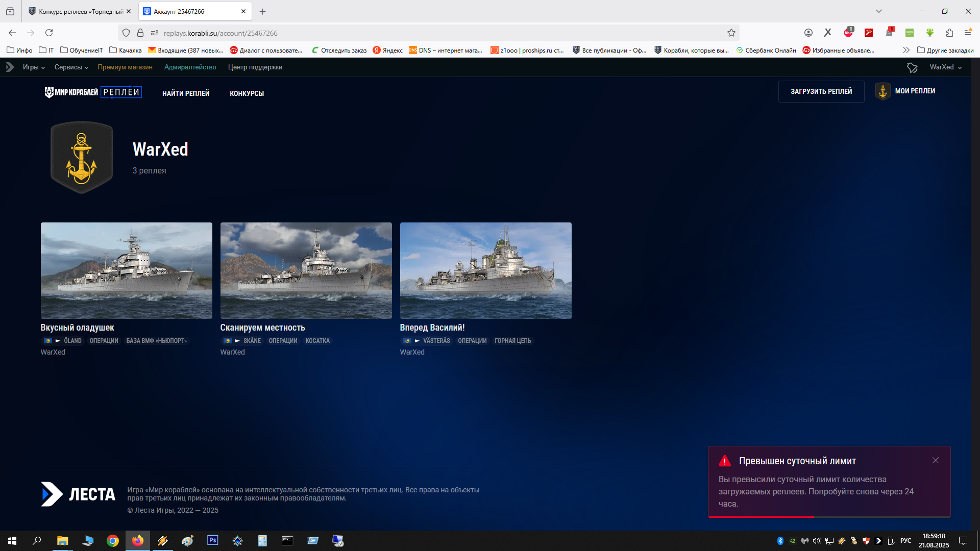Open the Firefox account icon in toolbar
Viewport: 980px width, 551px height.
[808, 33]
